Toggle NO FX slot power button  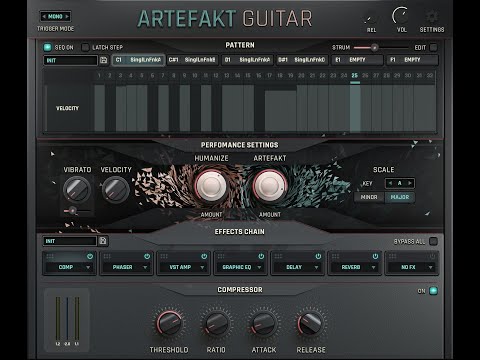coord(432,256)
